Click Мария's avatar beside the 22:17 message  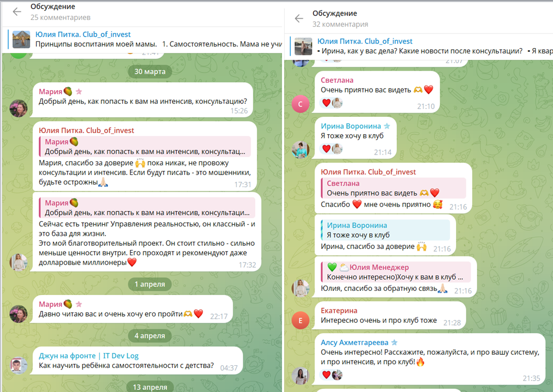coord(18,314)
